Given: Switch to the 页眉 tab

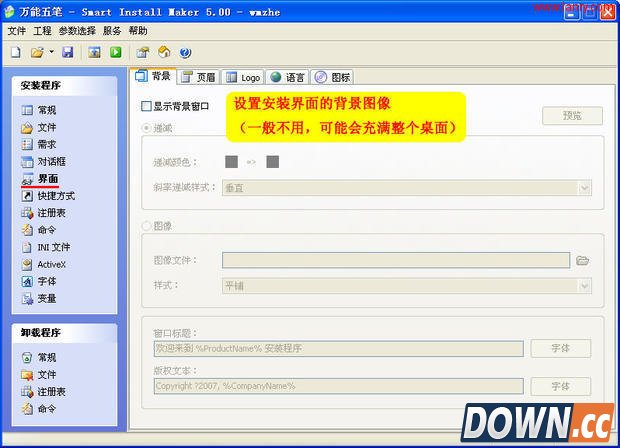Looking at the screenshot, I should click(198, 77).
